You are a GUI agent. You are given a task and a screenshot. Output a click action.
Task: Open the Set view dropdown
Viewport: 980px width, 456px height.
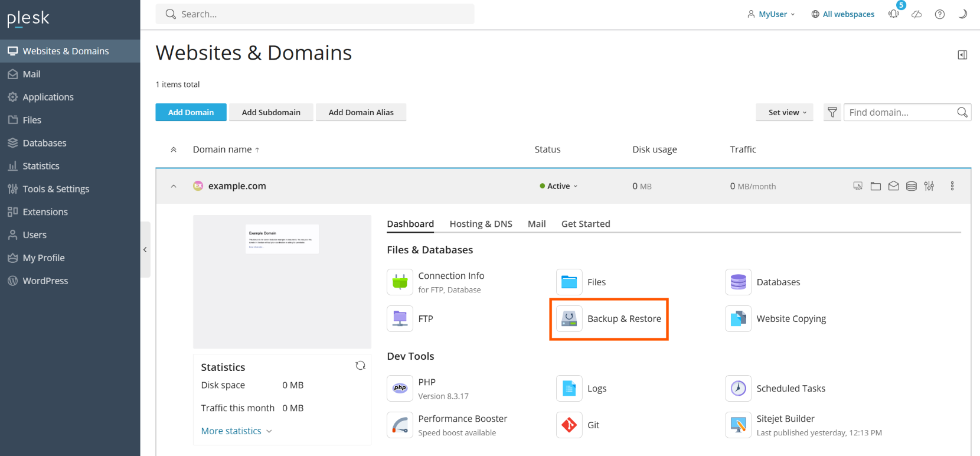click(x=784, y=112)
